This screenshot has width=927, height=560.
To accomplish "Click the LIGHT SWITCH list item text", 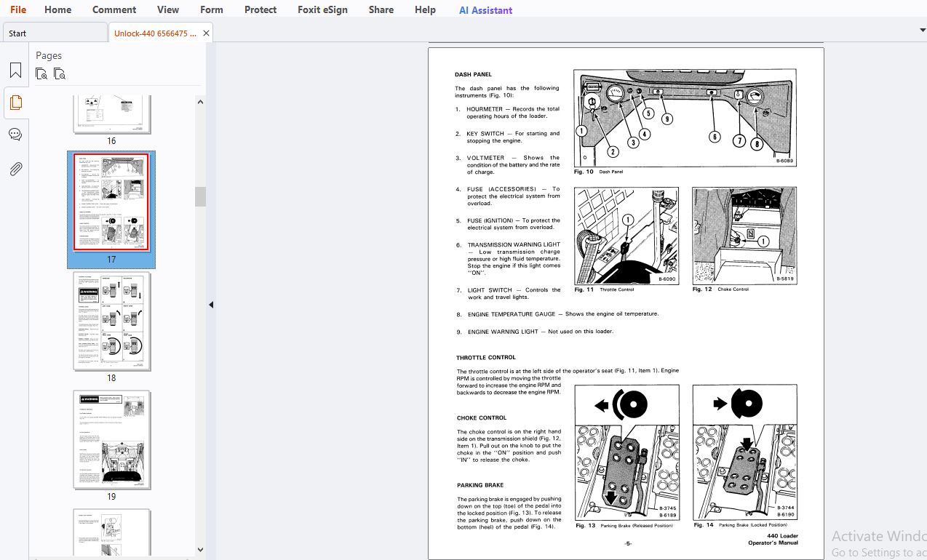I will pos(514,294).
